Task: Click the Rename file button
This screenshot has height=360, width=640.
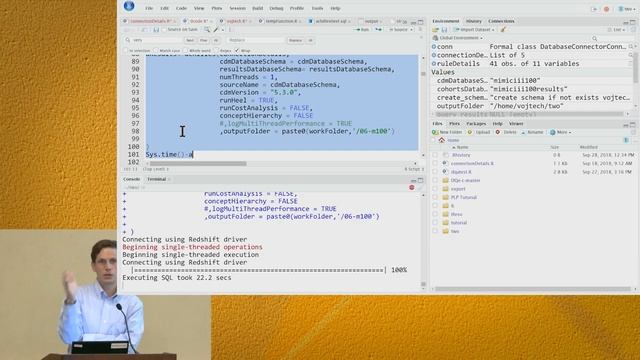Action: 532,132
